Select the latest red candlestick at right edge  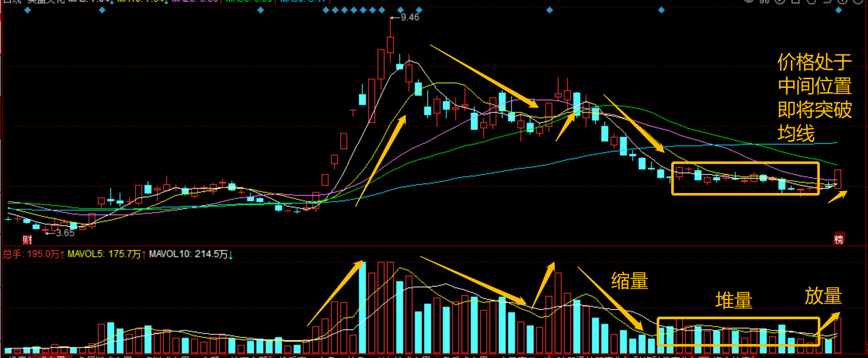(838, 179)
